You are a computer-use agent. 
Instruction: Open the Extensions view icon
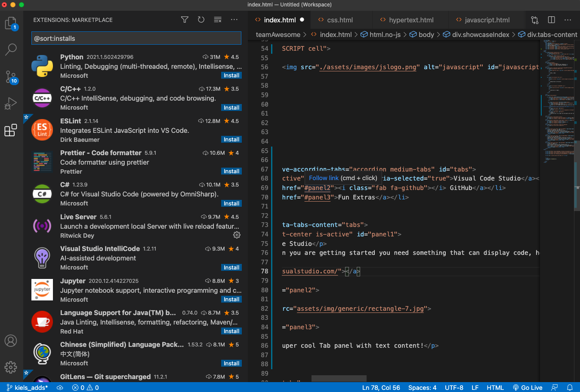[x=11, y=130]
